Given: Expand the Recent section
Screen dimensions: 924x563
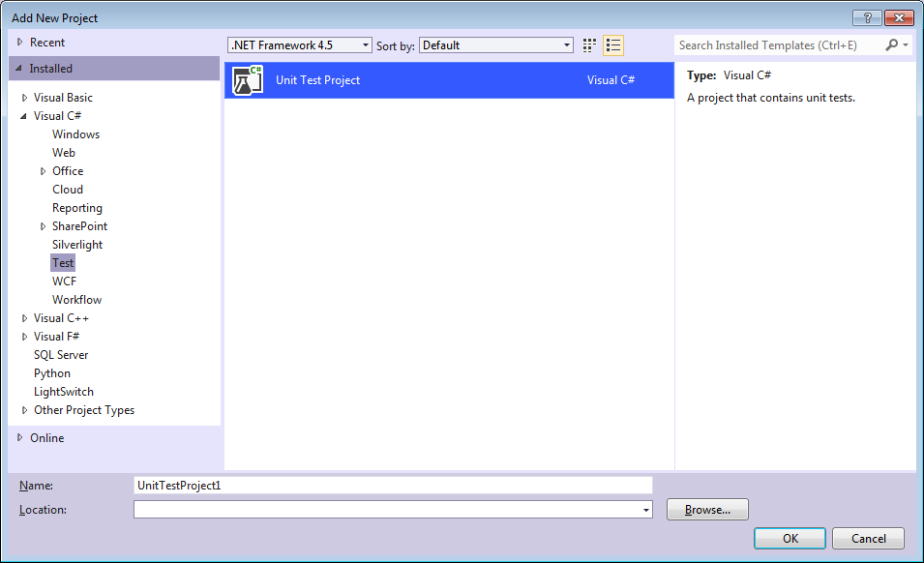Looking at the screenshot, I should click(20, 42).
